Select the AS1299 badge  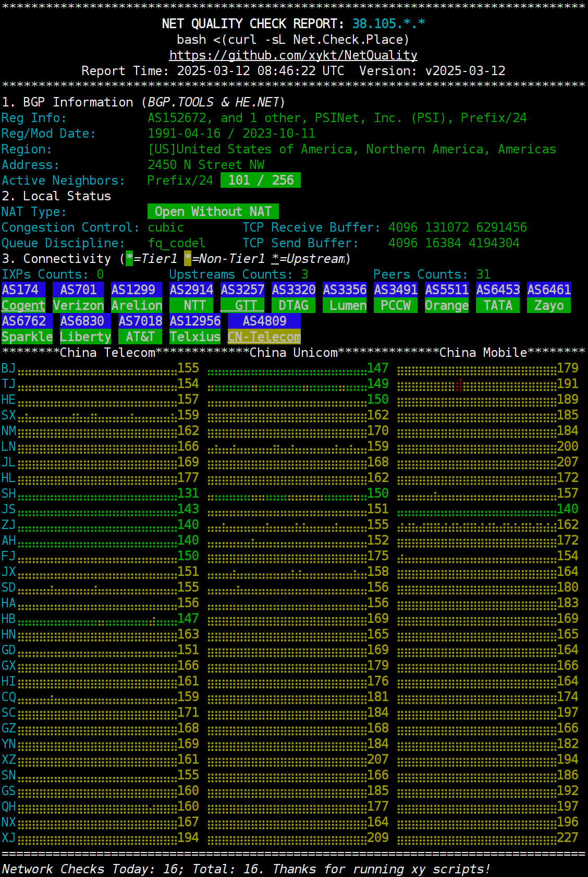[133, 290]
